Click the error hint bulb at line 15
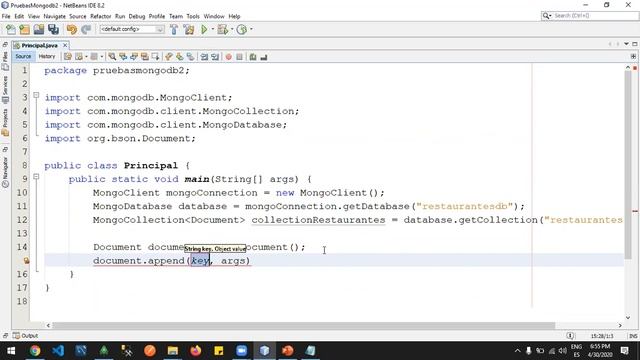 [26, 260]
